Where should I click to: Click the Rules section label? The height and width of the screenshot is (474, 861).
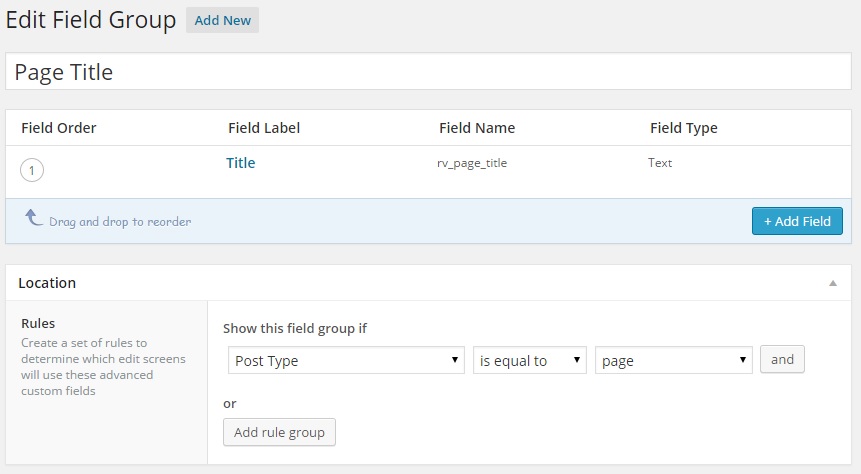38,323
